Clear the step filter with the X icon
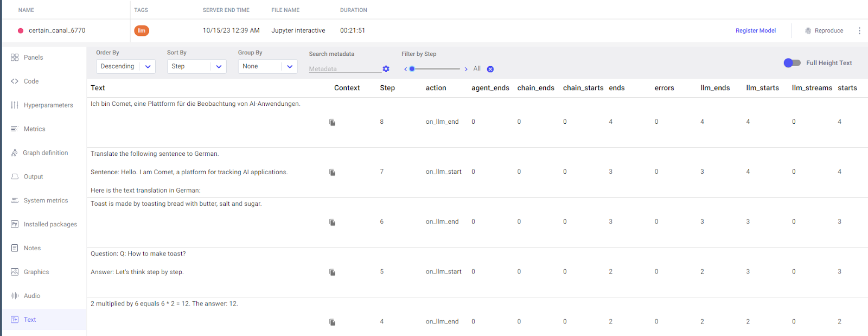This screenshot has height=336, width=868. [x=490, y=69]
